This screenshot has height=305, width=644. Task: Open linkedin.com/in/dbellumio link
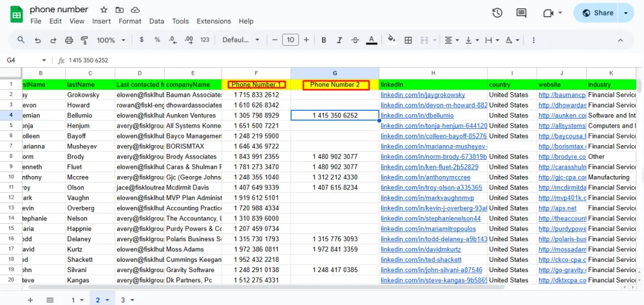click(417, 115)
